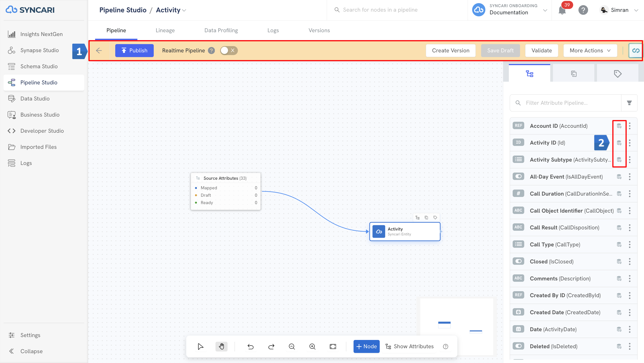Open options menu for Comments attribute
The image size is (644, 363).
[x=629, y=278]
